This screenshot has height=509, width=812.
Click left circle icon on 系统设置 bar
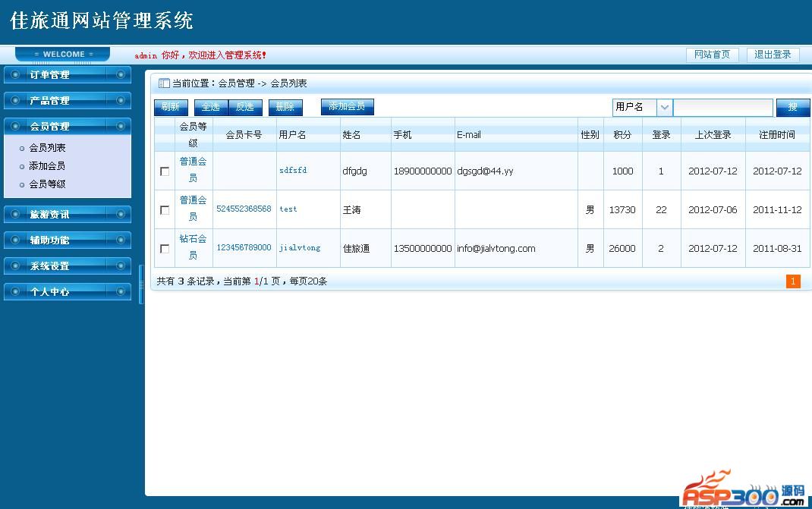coord(15,265)
